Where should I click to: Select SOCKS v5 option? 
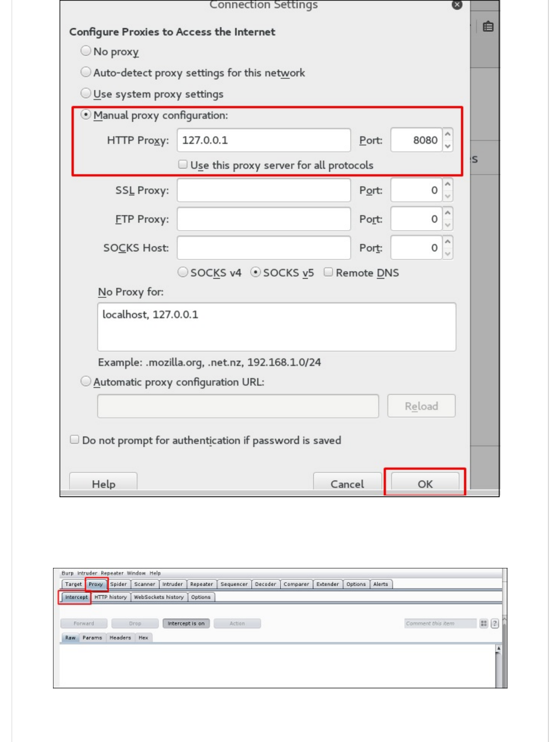point(256,272)
